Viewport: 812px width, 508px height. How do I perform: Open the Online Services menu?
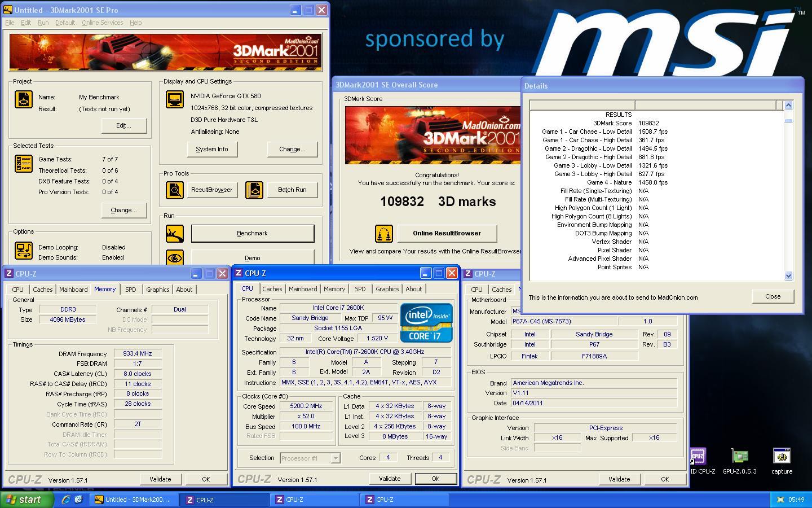102,23
